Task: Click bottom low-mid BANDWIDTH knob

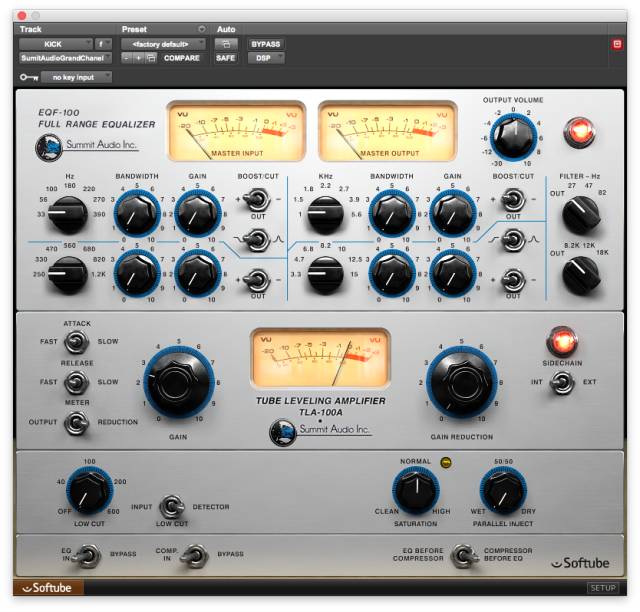Action: click(x=137, y=274)
